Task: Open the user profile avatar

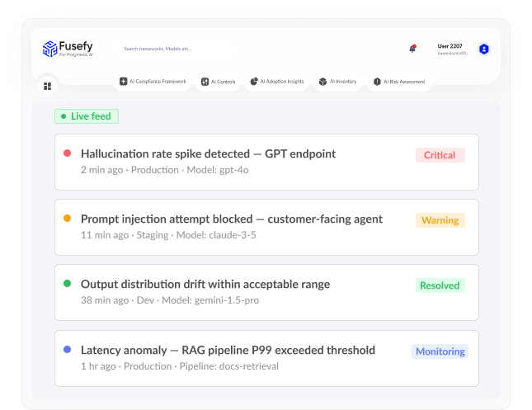Action: (x=484, y=49)
